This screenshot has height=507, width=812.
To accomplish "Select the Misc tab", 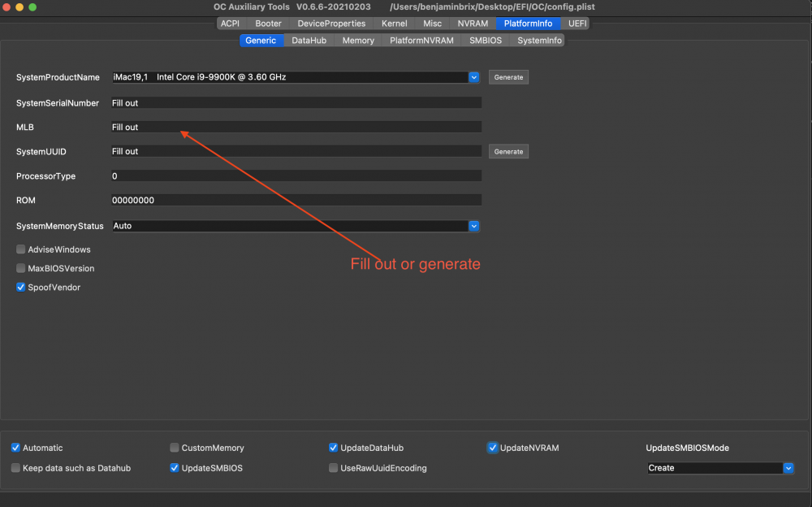I will [433, 24].
